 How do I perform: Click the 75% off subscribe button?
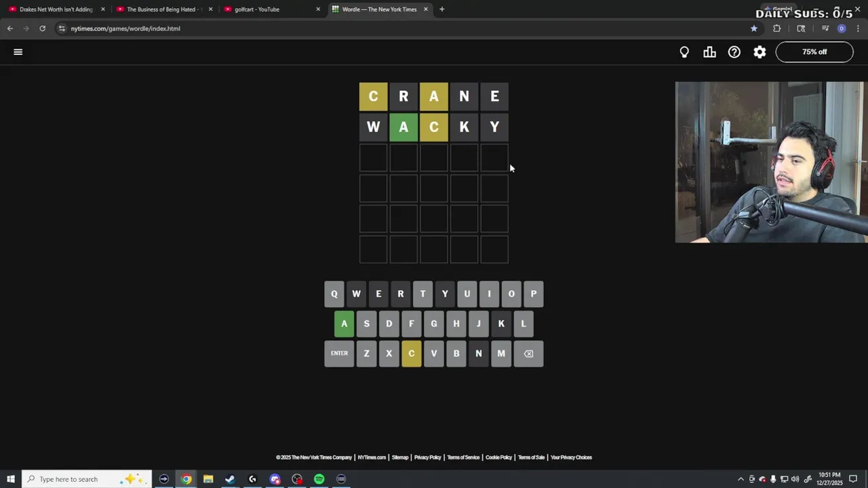point(814,52)
